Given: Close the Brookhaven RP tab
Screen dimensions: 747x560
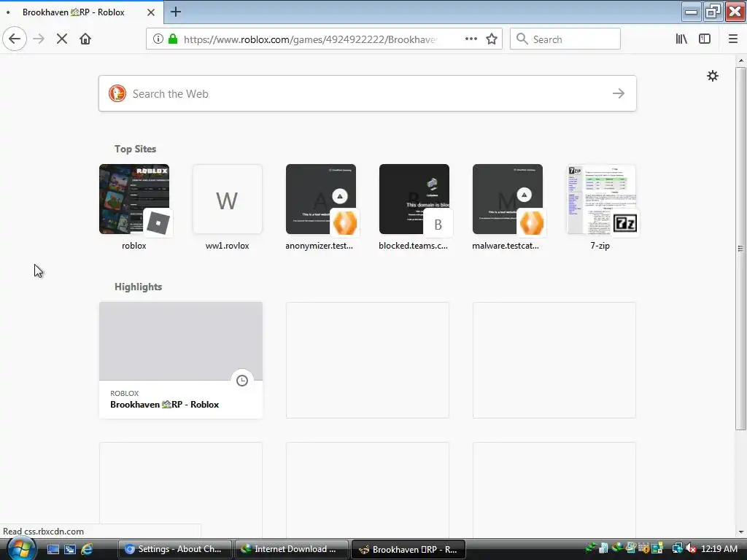Looking at the screenshot, I should click(151, 12).
